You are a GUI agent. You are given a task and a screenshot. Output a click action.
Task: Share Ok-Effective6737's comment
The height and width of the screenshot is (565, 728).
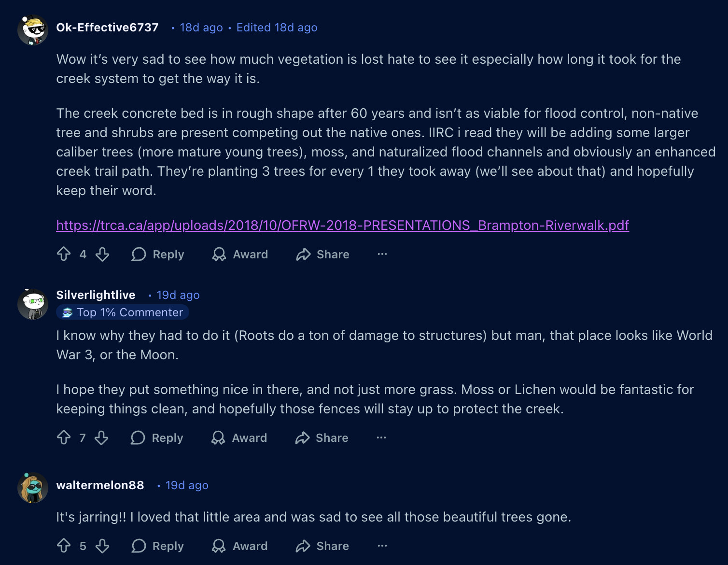click(322, 254)
